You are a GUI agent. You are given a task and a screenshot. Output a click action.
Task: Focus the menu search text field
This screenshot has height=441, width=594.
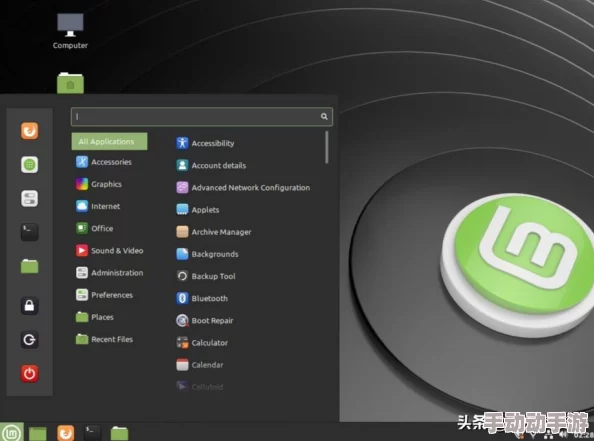pos(202,117)
